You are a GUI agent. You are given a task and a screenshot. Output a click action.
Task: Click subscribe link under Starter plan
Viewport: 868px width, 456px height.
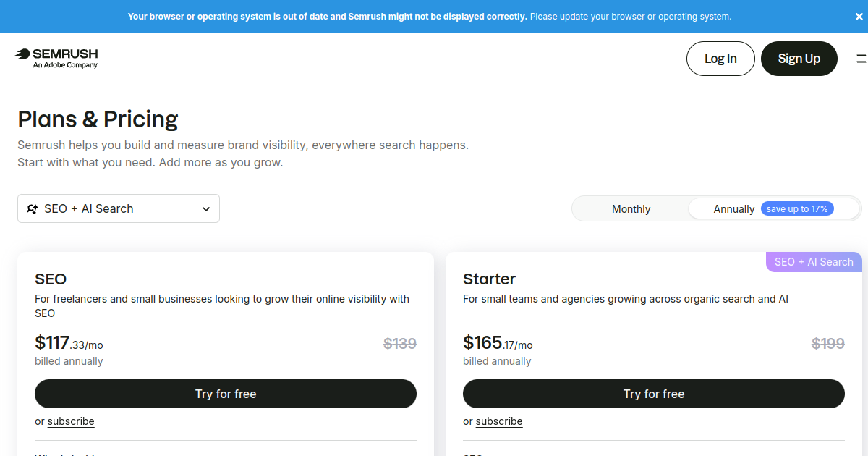(499, 421)
